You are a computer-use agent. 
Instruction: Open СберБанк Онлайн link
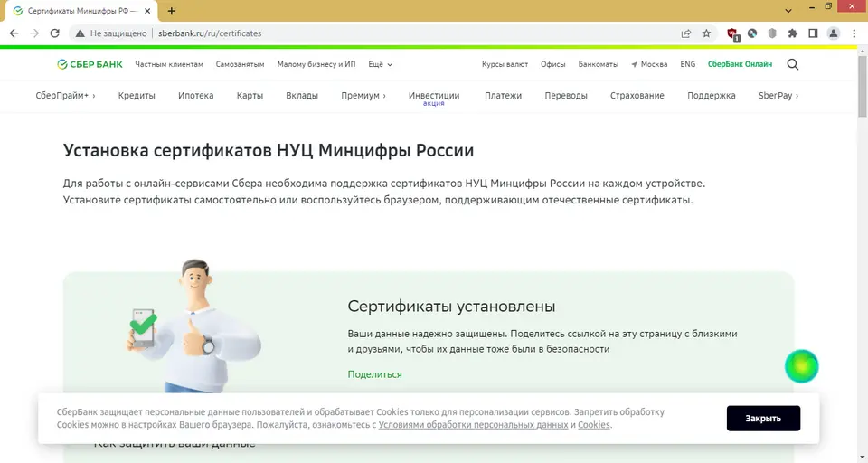point(740,64)
